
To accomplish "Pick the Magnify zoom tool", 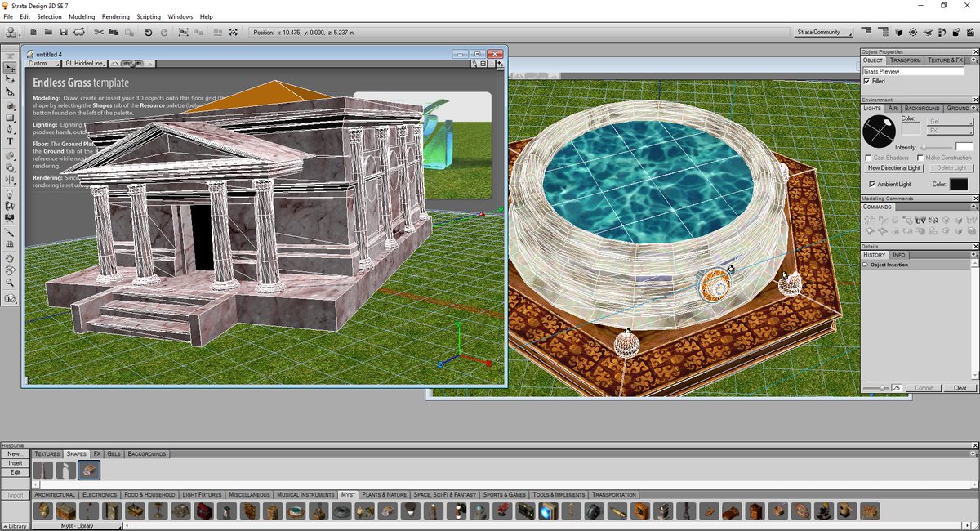I will point(10,282).
